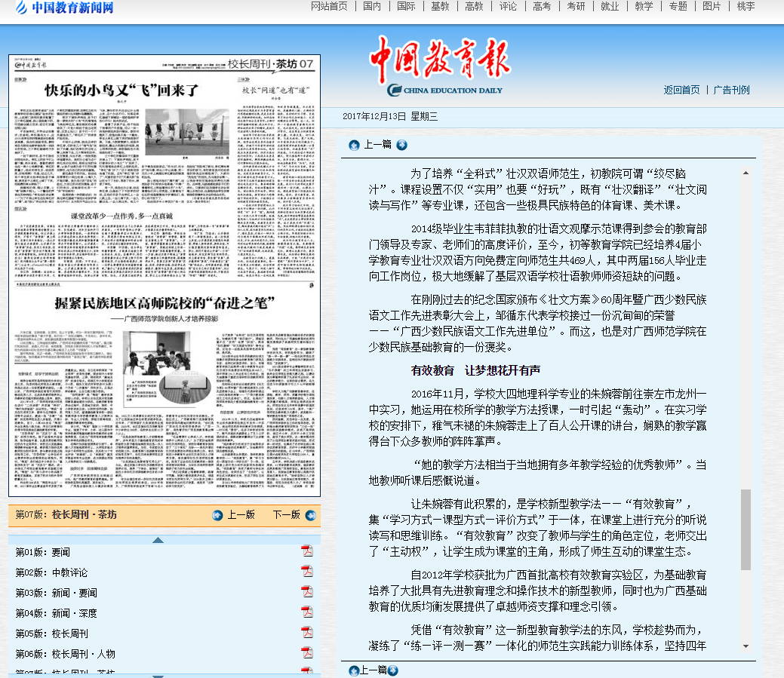Open 桃李 in top navigation
The image size is (784, 678).
(x=746, y=7)
